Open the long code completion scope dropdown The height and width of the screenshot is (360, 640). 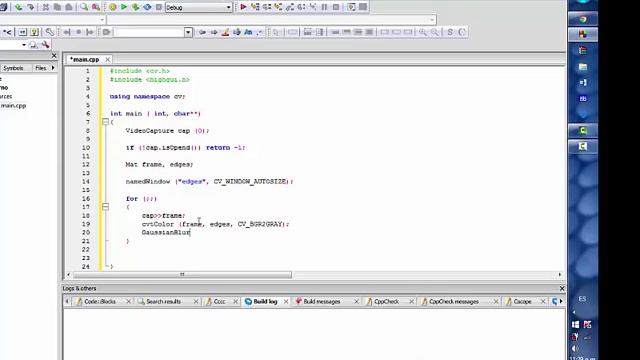[432, 20]
